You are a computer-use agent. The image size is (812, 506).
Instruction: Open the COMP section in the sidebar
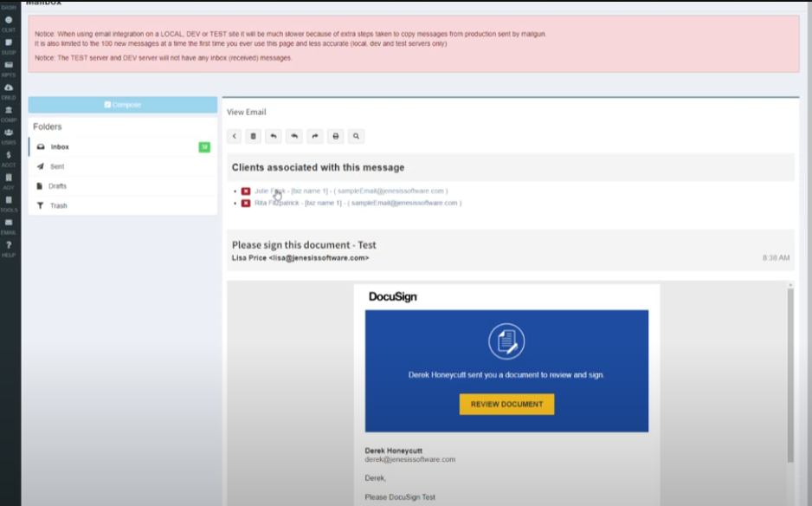[9, 114]
